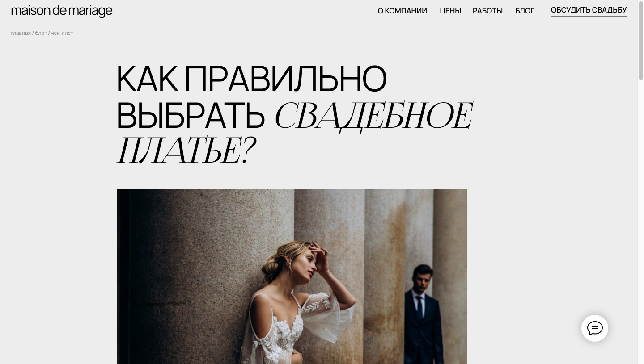The image size is (644, 364).
Task: Open the chat bubble widget
Action: 594,328
